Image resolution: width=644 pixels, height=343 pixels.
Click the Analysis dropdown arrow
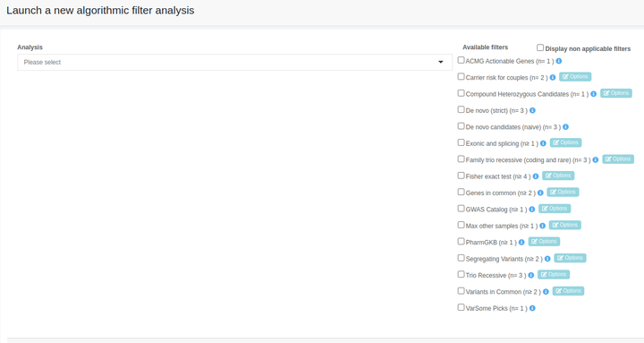441,62
